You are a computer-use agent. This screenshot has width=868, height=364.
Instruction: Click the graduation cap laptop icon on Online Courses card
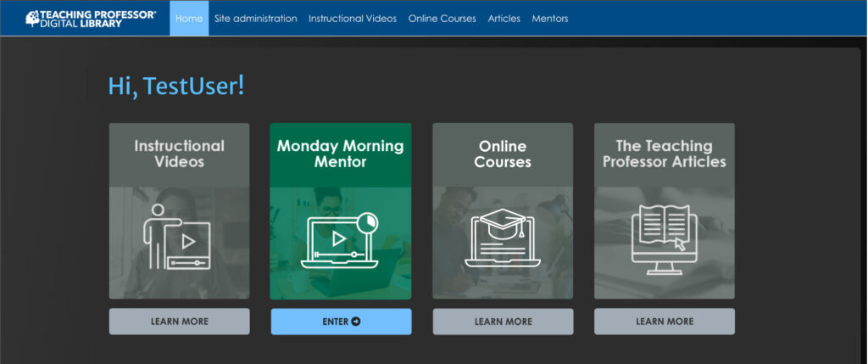[502, 238]
